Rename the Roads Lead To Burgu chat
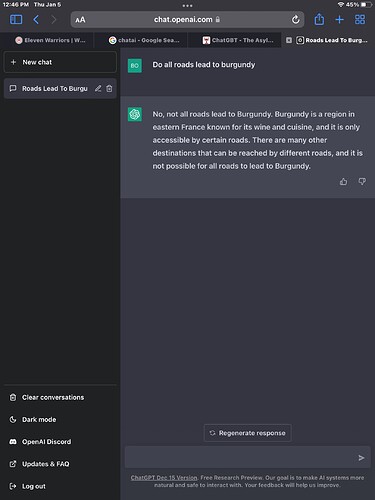The height and width of the screenshot is (500, 375). (98, 89)
